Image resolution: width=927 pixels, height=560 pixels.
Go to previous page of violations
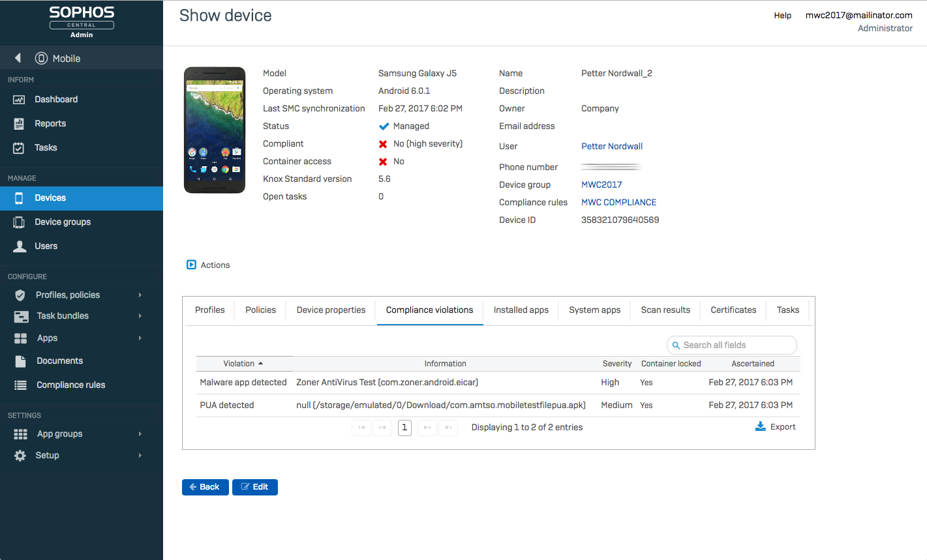[382, 428]
